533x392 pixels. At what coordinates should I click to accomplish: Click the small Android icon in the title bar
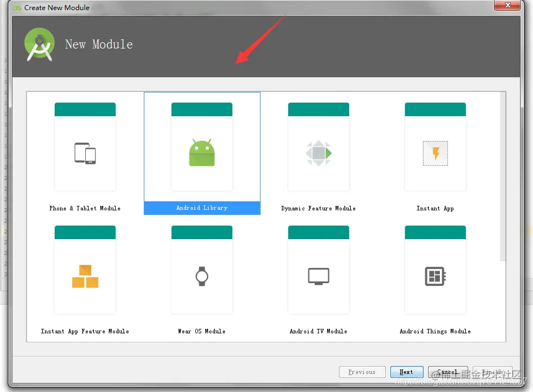point(17,8)
